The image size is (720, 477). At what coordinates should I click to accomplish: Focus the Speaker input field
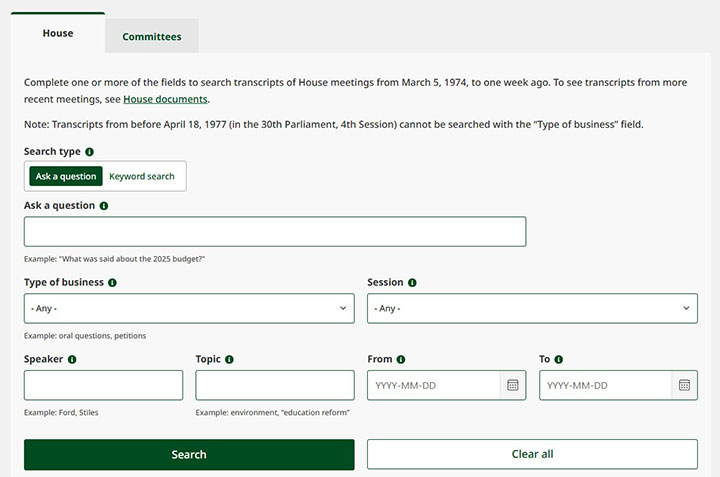(x=103, y=385)
